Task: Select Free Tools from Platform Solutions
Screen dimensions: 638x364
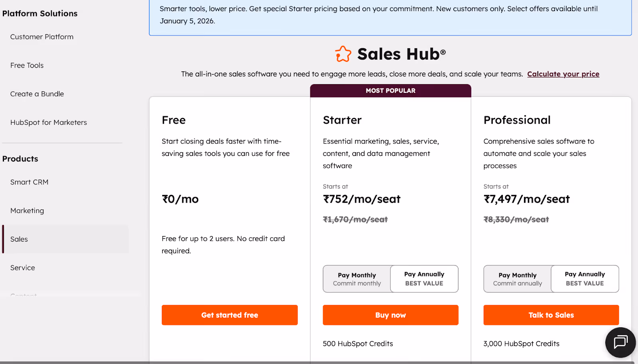Action: click(x=26, y=65)
